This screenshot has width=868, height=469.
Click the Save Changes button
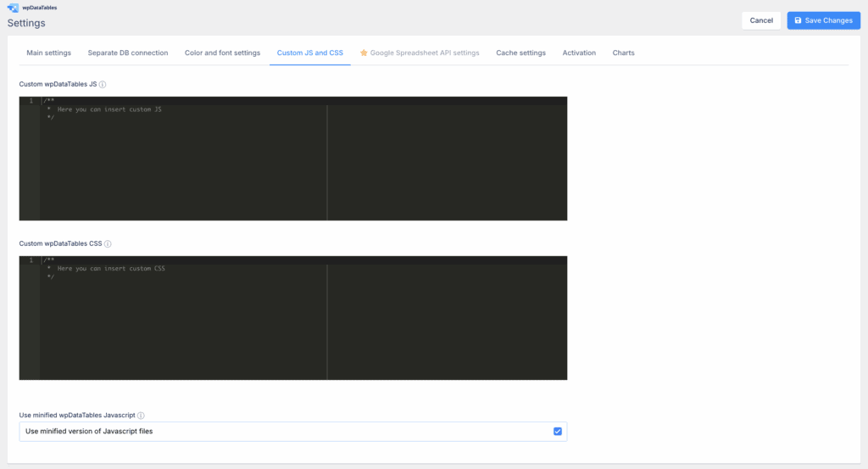coord(824,20)
